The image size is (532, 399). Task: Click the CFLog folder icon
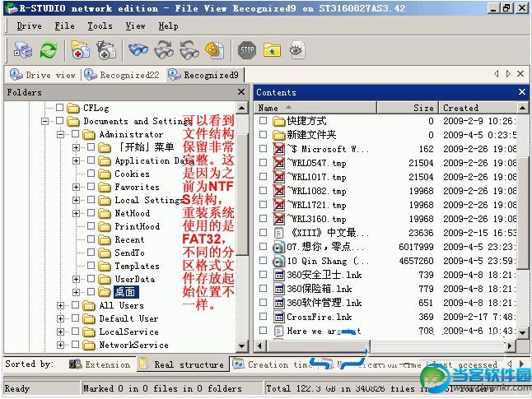[x=73, y=108]
